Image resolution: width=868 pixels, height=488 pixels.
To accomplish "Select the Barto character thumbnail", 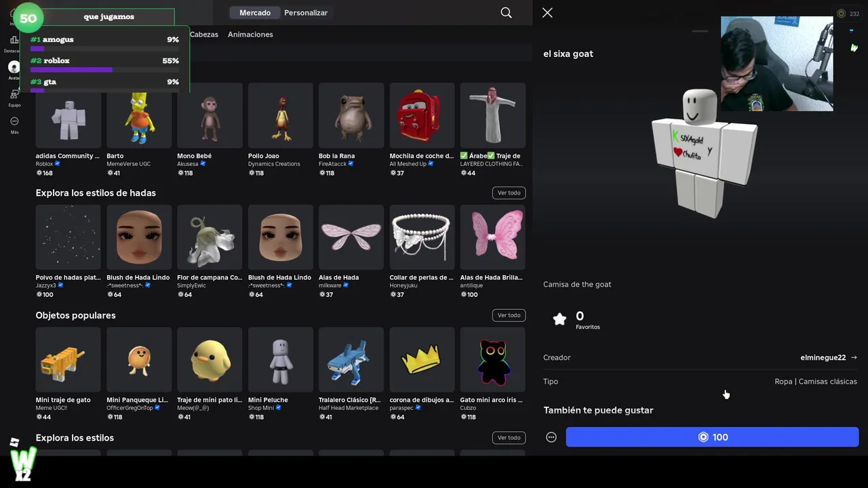I will tap(139, 116).
